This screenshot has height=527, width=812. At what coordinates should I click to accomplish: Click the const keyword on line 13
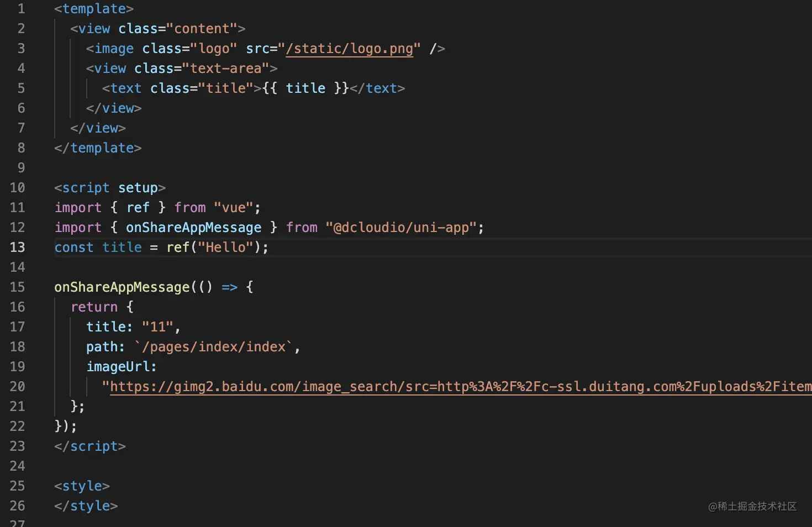point(74,247)
